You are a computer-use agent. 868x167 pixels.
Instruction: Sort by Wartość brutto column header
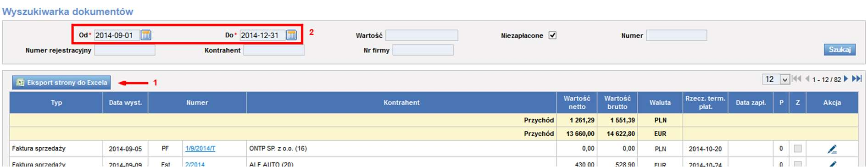coord(617,103)
